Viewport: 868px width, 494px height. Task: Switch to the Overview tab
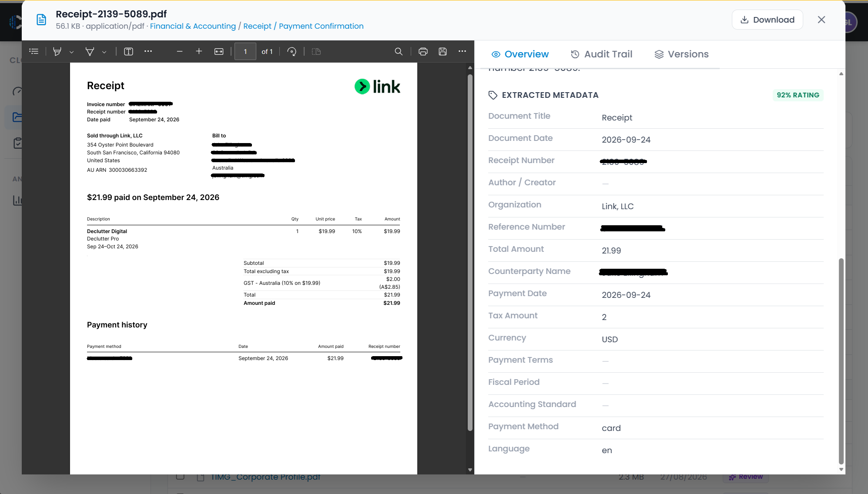click(x=520, y=54)
